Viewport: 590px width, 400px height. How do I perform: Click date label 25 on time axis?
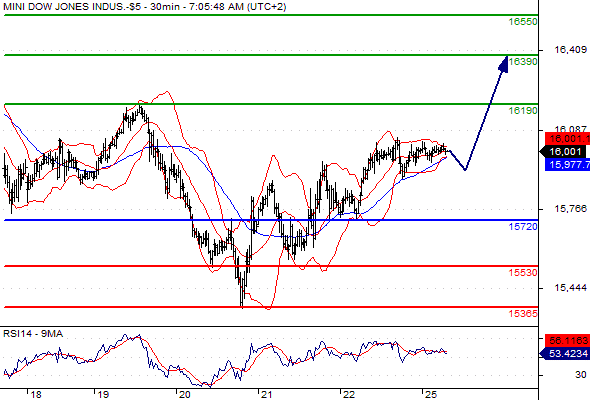coord(431,395)
